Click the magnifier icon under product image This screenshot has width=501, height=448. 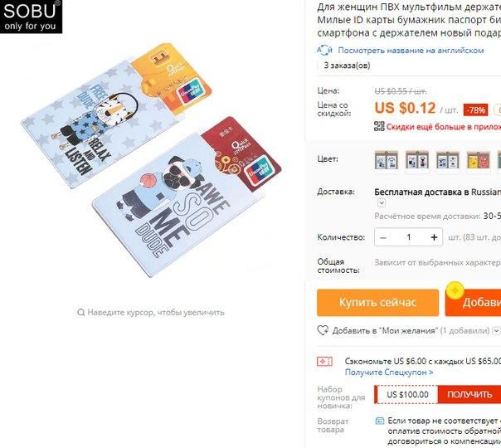pos(81,312)
